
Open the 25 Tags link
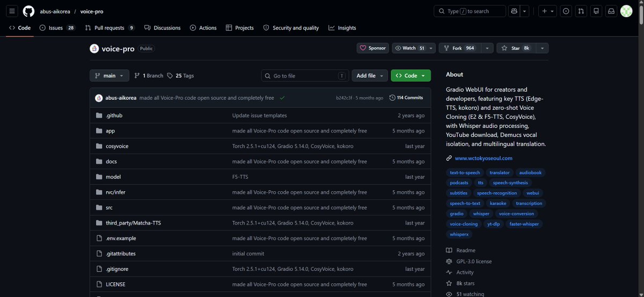(x=180, y=76)
